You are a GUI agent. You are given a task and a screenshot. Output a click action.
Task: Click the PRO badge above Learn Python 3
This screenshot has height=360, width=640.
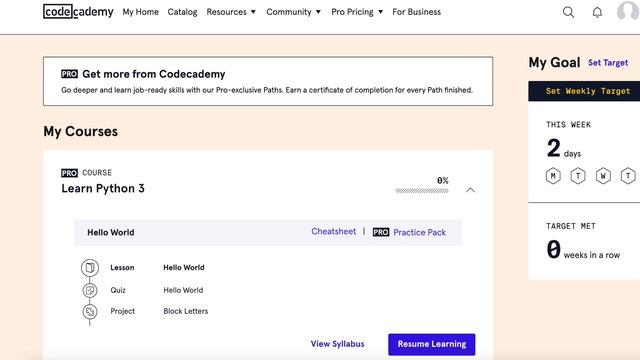point(69,173)
